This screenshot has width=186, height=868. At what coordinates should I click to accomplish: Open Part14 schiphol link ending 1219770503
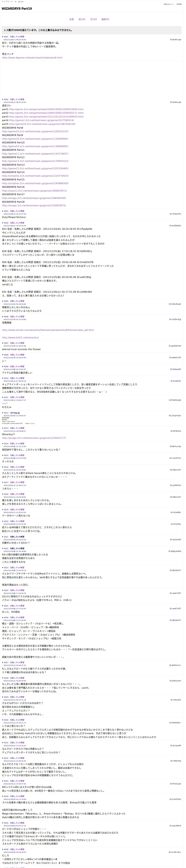point(35,176)
